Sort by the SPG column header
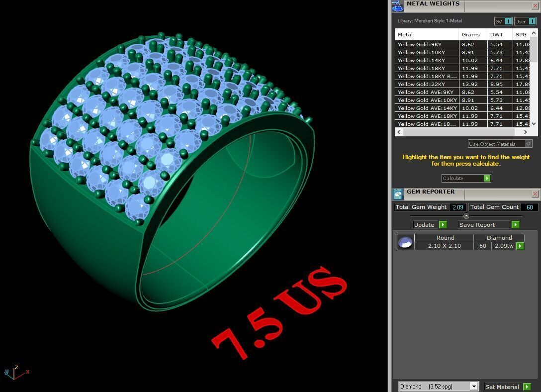Viewport: 541px width, 392px height. (521, 34)
